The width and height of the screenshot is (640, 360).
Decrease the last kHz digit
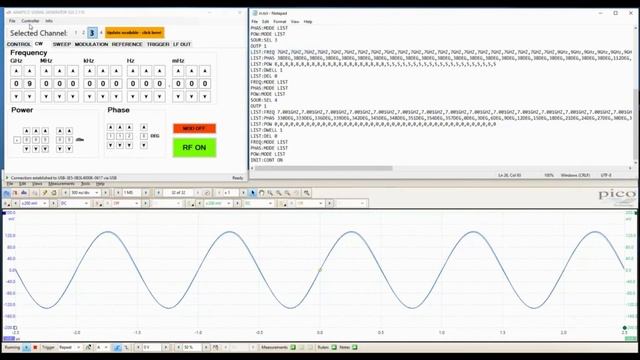click(x=116, y=97)
